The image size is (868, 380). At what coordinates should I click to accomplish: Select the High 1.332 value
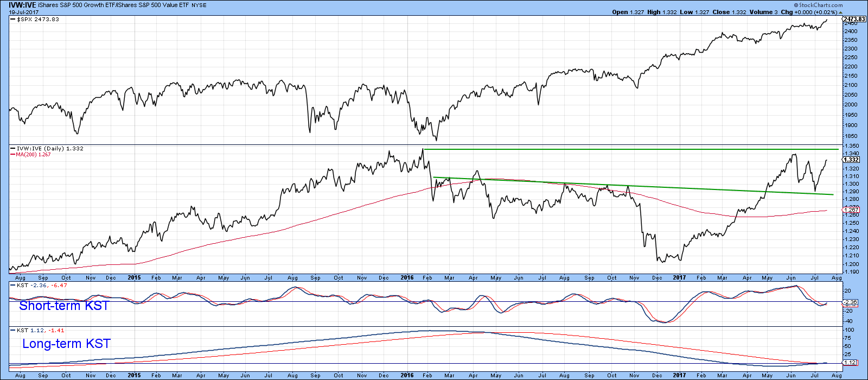(662, 12)
